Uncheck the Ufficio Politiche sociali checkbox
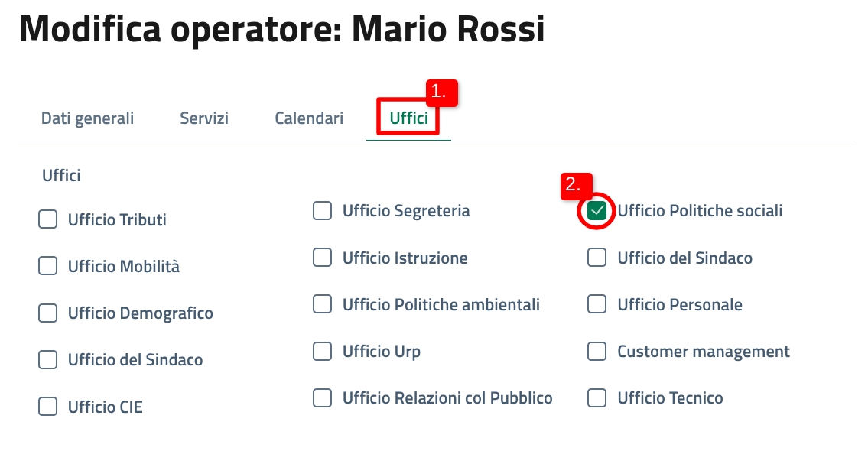The image size is (868, 451). [x=597, y=211]
